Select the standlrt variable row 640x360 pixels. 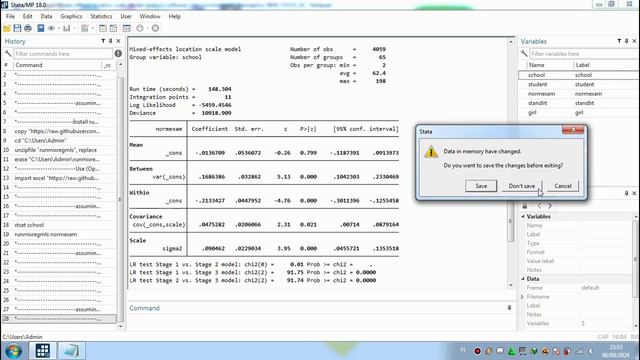click(x=578, y=103)
